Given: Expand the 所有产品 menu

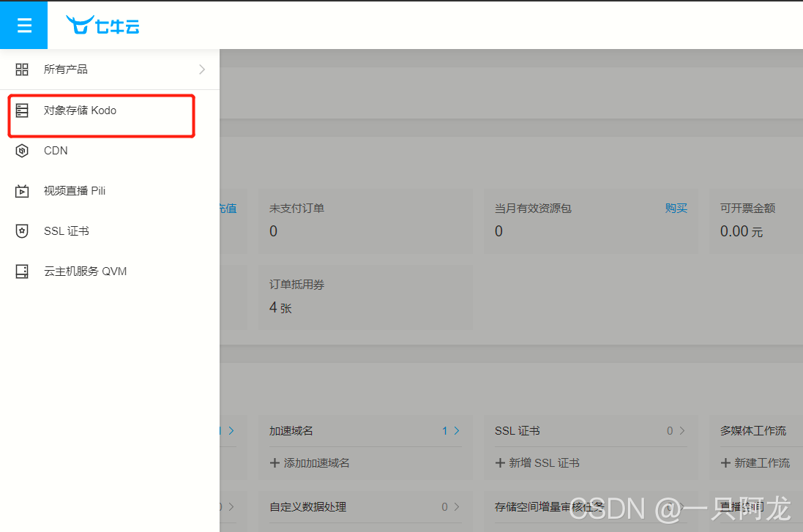Looking at the screenshot, I should click(x=201, y=69).
